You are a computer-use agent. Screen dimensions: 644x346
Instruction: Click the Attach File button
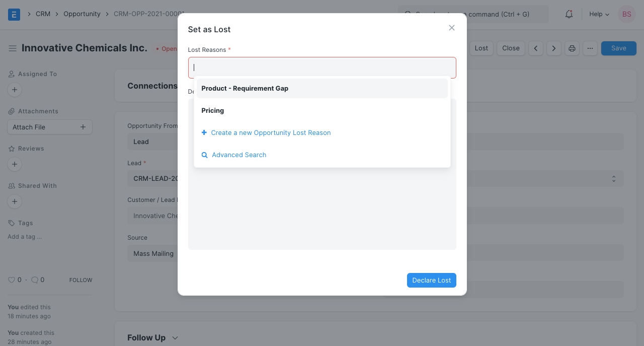pyautogui.click(x=49, y=127)
